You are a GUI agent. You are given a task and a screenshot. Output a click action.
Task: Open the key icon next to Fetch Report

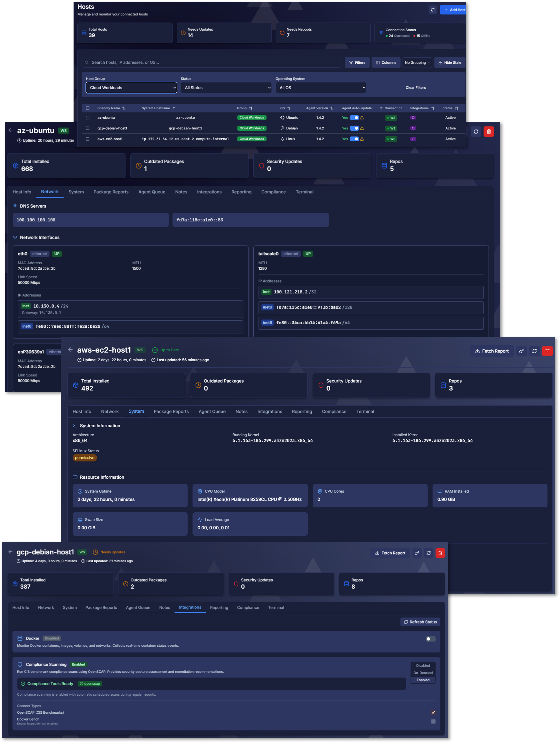521,351
